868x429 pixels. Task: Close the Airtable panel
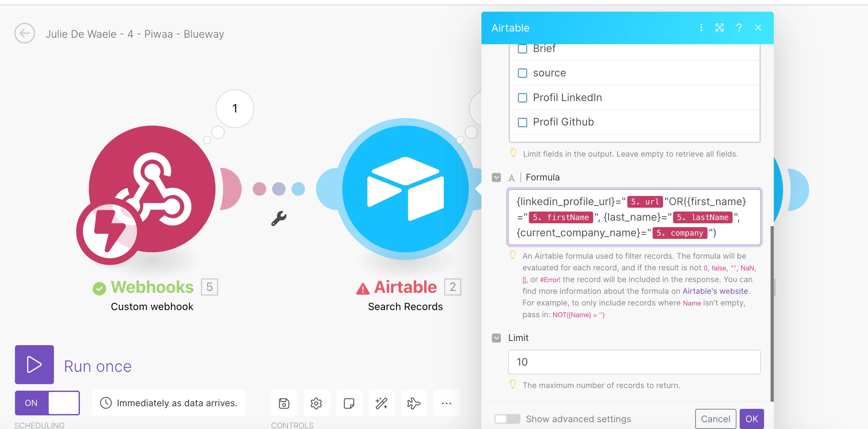758,28
